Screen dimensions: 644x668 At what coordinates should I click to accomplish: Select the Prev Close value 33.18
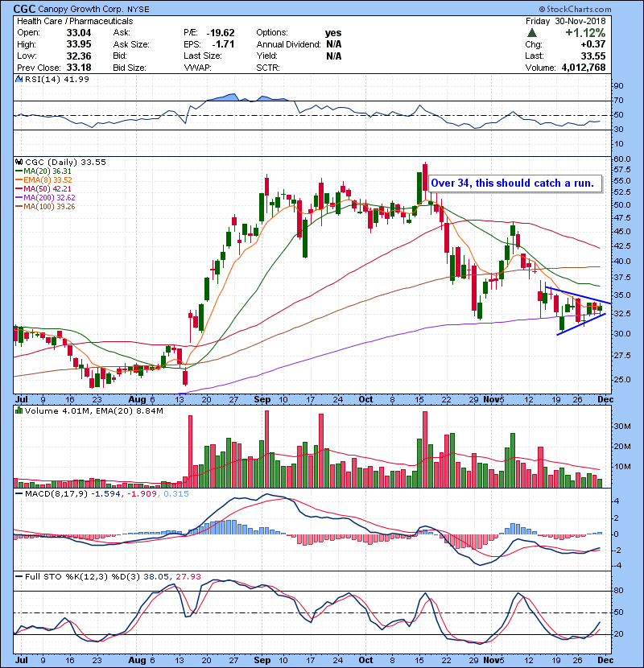coord(79,68)
